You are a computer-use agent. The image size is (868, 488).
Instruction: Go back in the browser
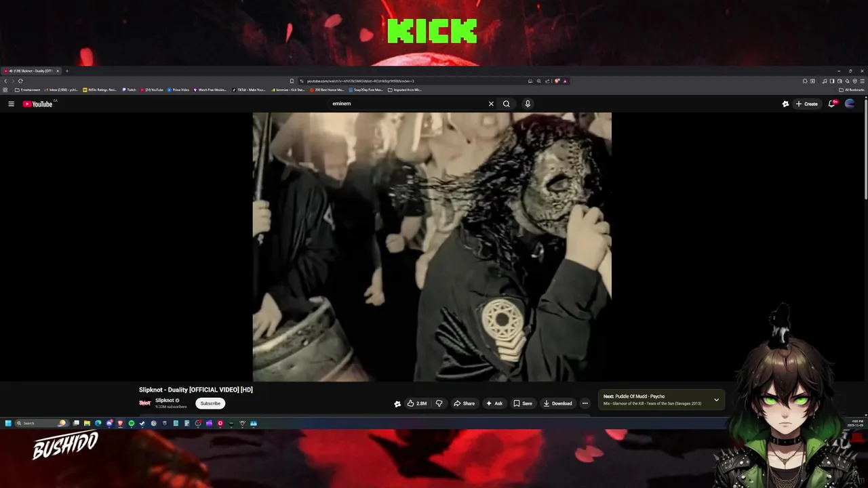[5, 81]
